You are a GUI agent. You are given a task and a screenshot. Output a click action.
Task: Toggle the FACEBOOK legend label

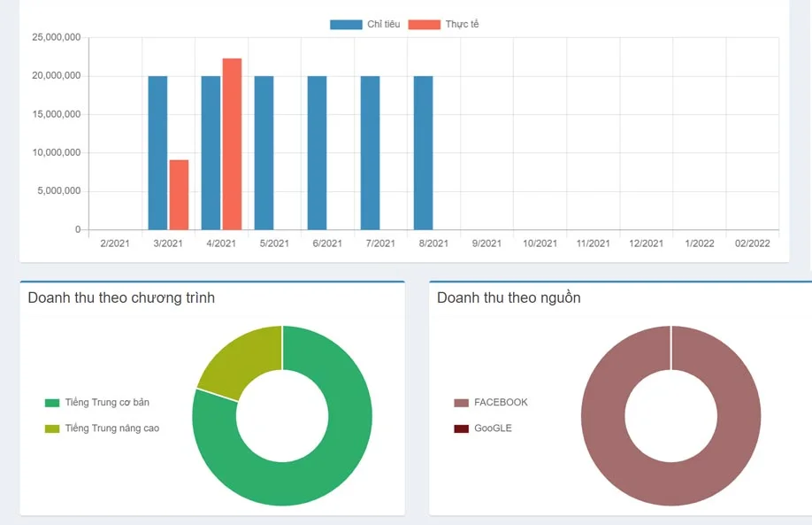pyautogui.click(x=501, y=403)
